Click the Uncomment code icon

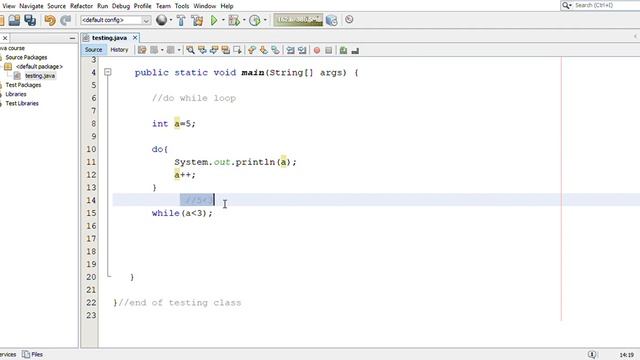355,50
